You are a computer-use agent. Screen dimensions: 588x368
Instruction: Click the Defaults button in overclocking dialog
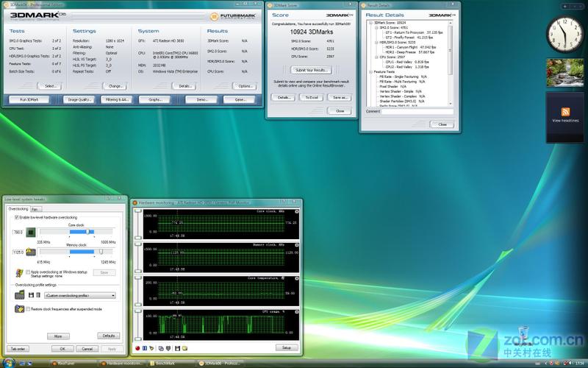(x=109, y=336)
